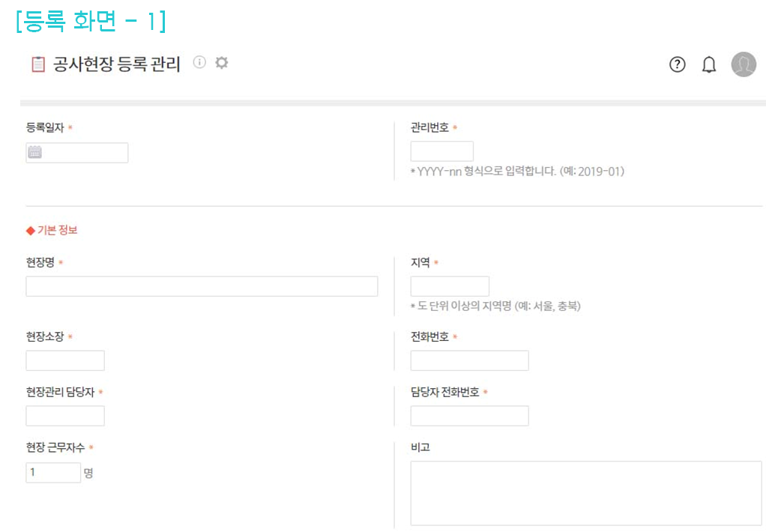Screen dimensions: 766x532
Task: Open the calendar icon in 등록일자
Action: 35,153
